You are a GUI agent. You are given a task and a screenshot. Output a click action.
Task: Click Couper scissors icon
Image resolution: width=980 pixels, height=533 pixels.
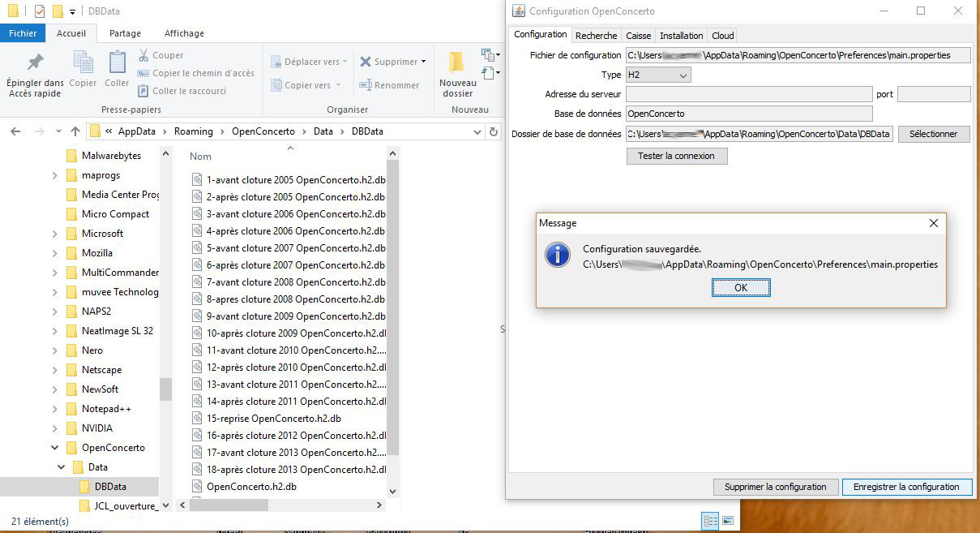(x=143, y=55)
